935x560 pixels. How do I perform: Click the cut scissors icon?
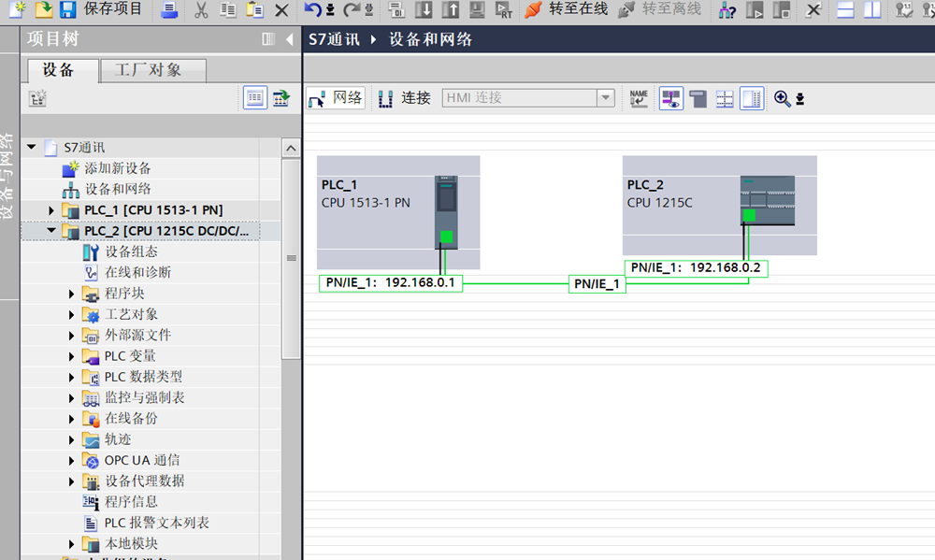coord(201,10)
